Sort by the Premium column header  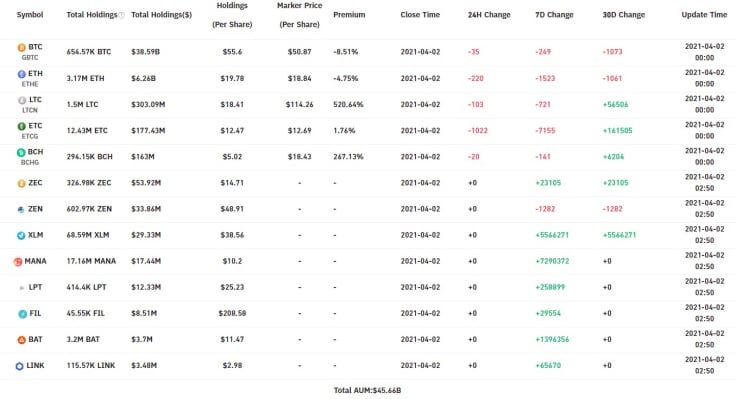[x=349, y=15]
